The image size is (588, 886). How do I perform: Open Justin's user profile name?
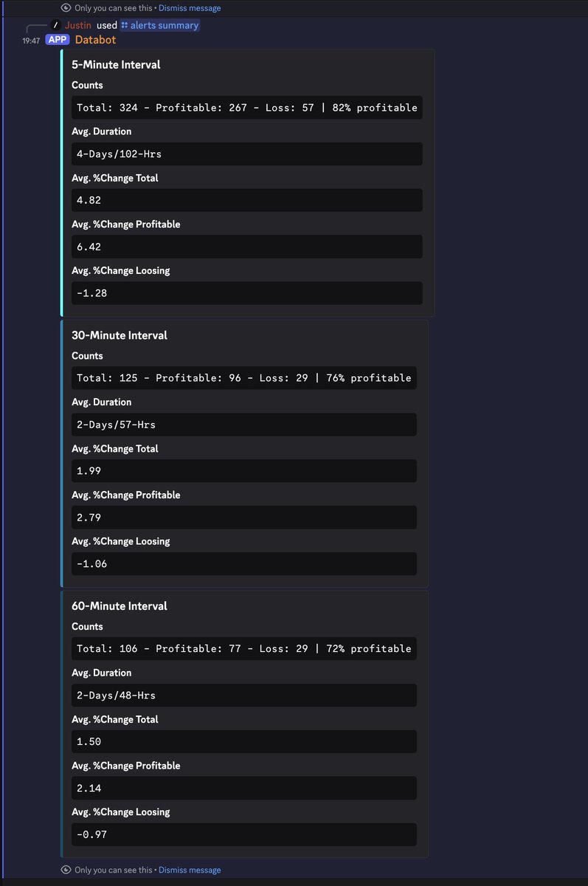[x=77, y=25]
